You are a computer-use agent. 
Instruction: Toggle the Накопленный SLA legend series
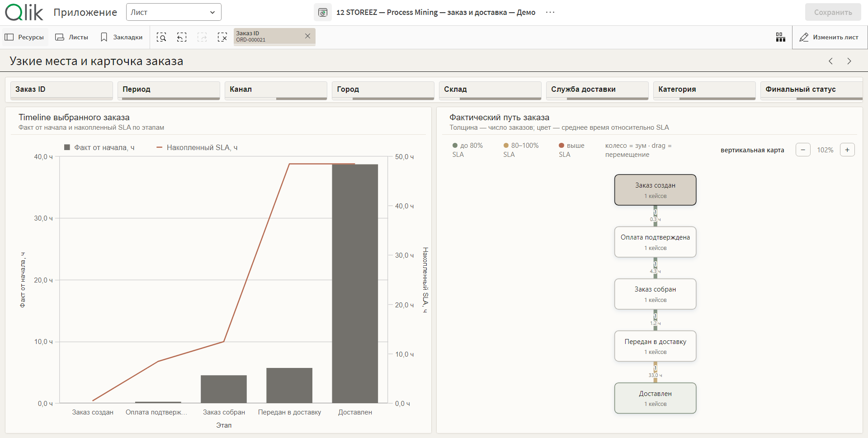[x=197, y=147]
